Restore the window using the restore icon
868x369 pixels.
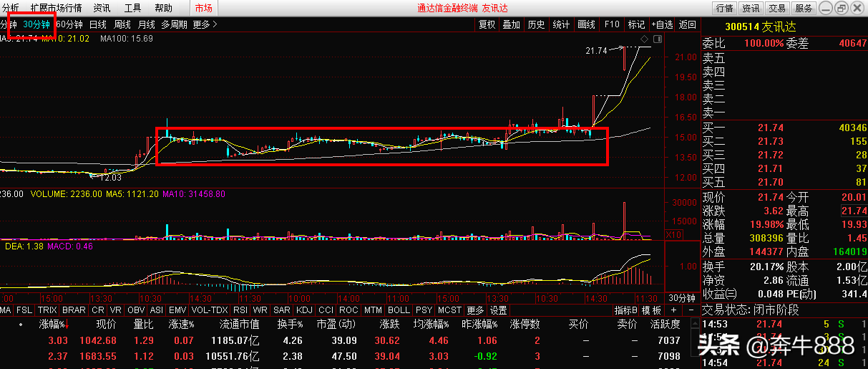[x=841, y=8]
